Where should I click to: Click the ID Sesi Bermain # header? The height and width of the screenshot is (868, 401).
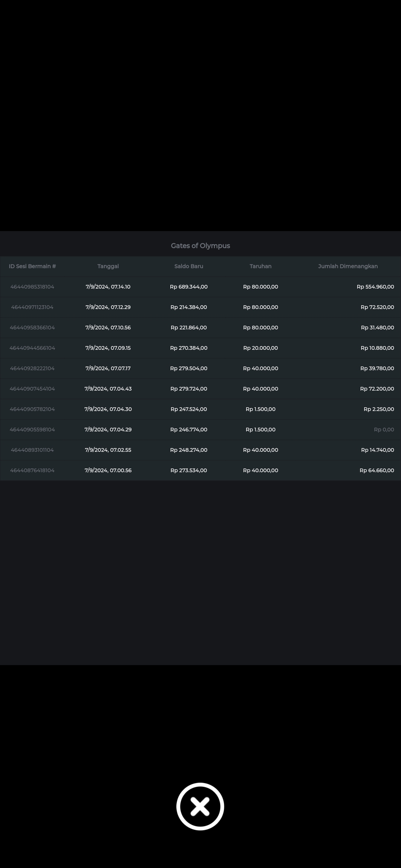point(32,266)
